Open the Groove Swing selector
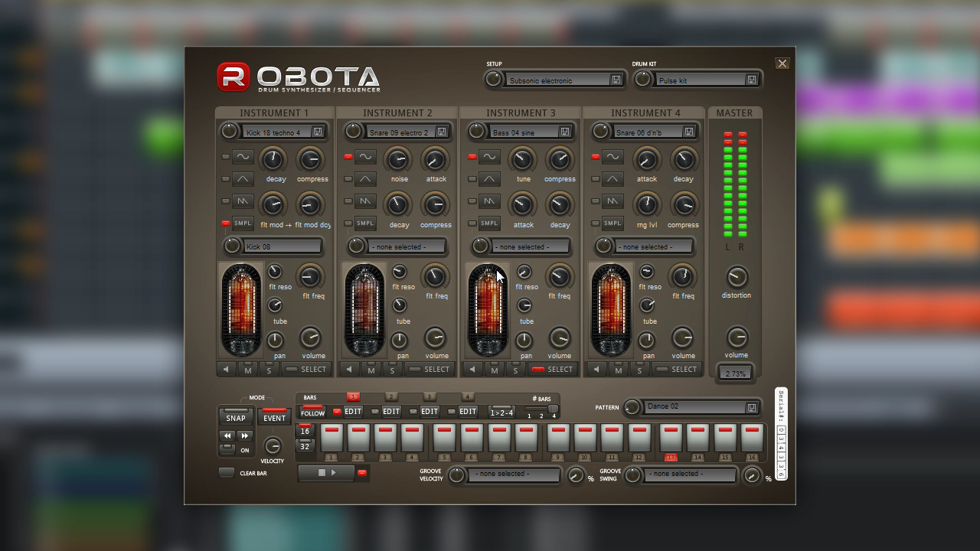Screen dimensions: 980x551 pyautogui.click(x=692, y=474)
